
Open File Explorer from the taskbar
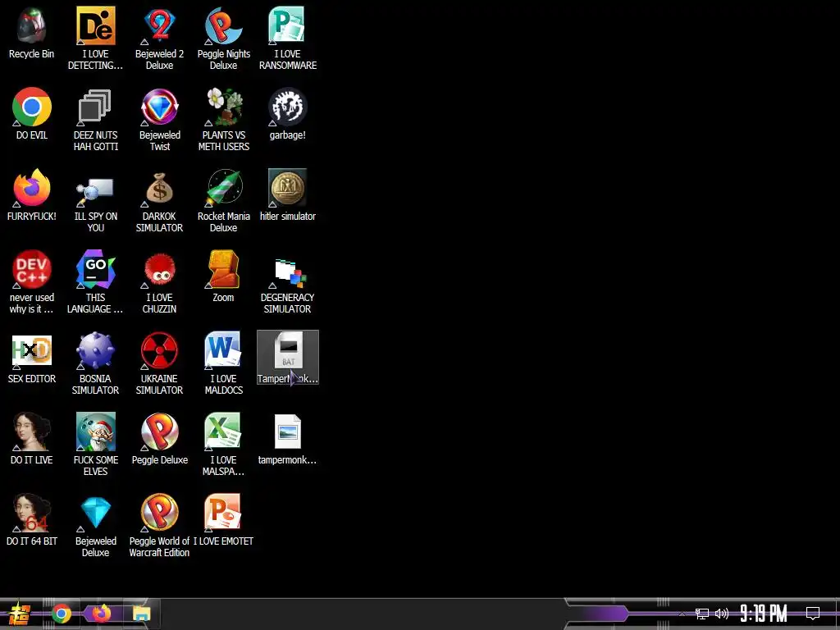(141, 614)
